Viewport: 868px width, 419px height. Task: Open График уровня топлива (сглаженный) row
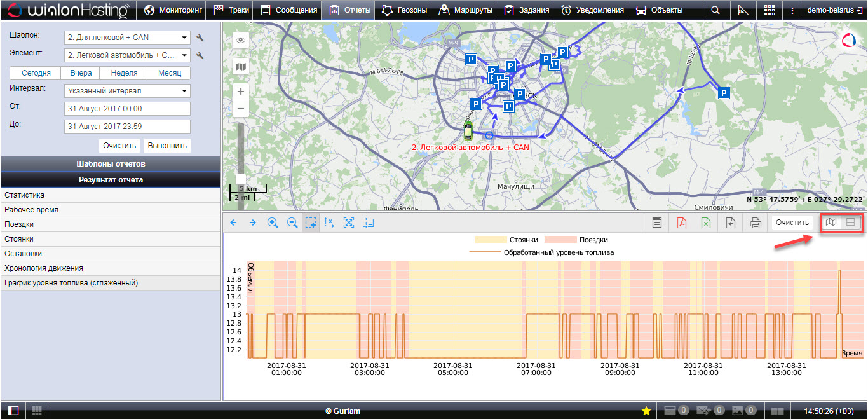[x=111, y=283]
